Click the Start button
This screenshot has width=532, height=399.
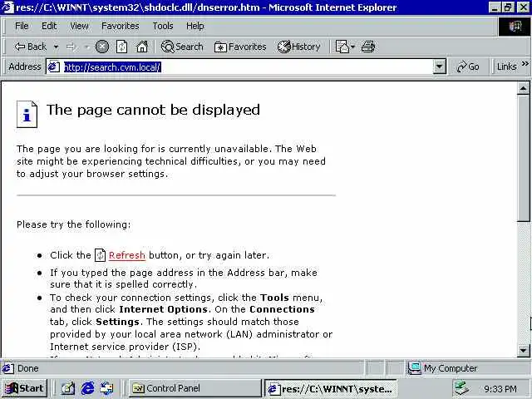(x=25, y=388)
